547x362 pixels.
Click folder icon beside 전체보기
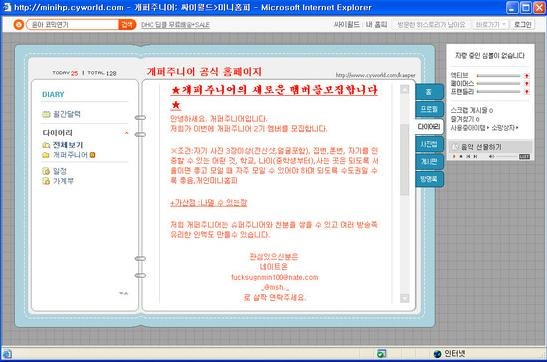[46, 145]
